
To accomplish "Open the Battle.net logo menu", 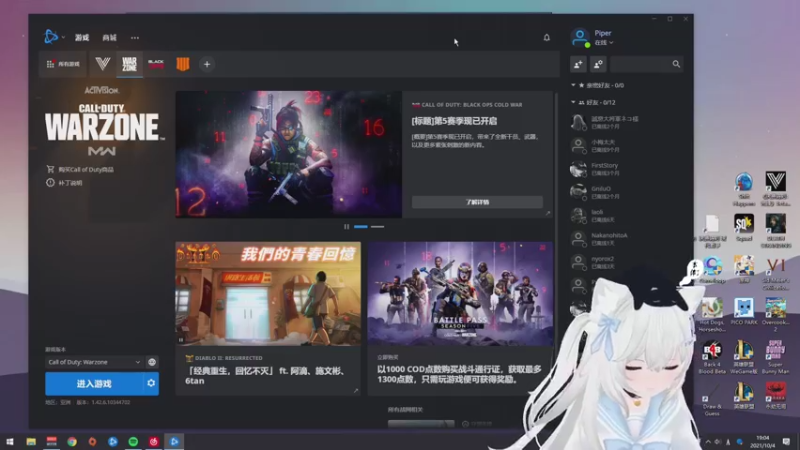I will 52,37.
